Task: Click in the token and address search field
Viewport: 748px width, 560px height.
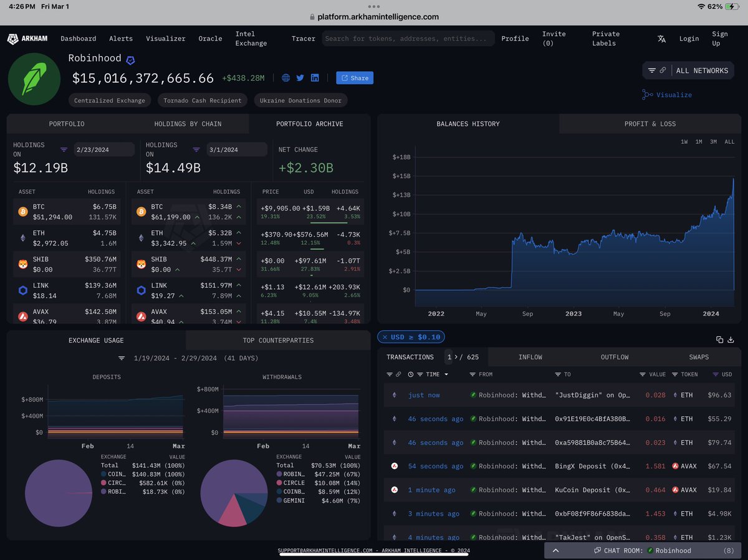Action: click(x=409, y=39)
